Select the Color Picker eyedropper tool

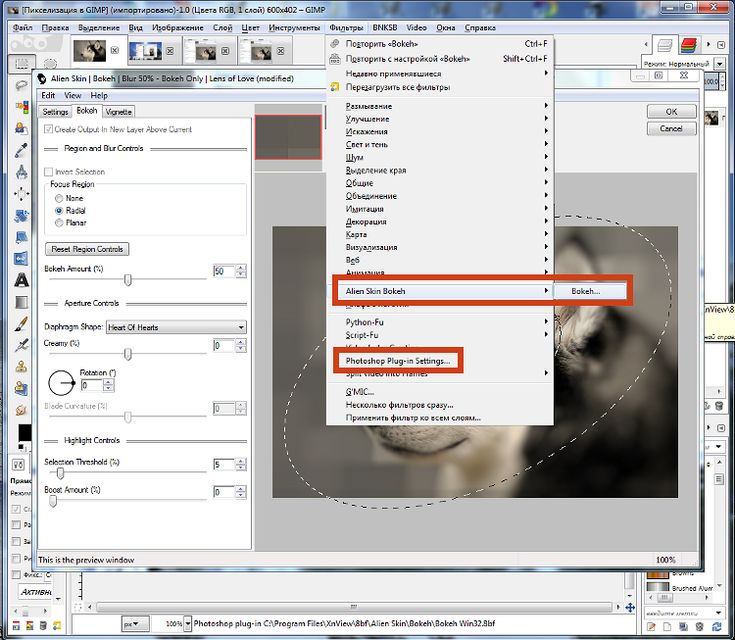click(21, 151)
